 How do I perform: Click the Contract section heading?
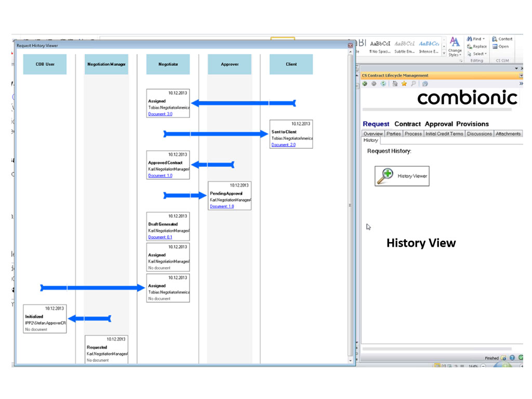coord(407,124)
